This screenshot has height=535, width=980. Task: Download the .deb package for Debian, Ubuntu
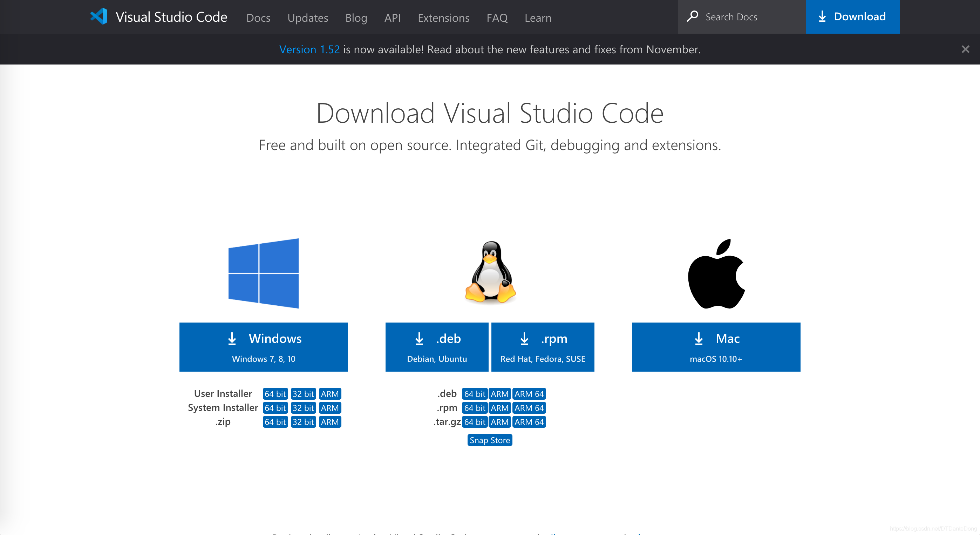(437, 347)
